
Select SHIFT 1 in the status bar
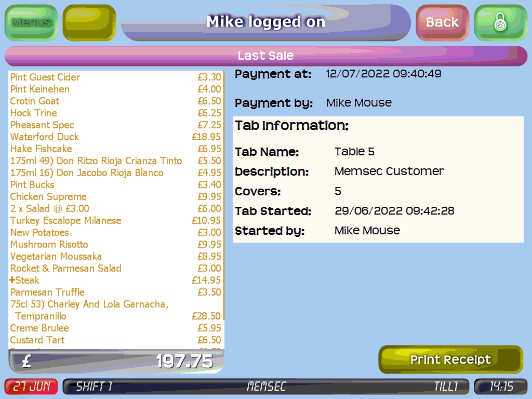click(94, 387)
